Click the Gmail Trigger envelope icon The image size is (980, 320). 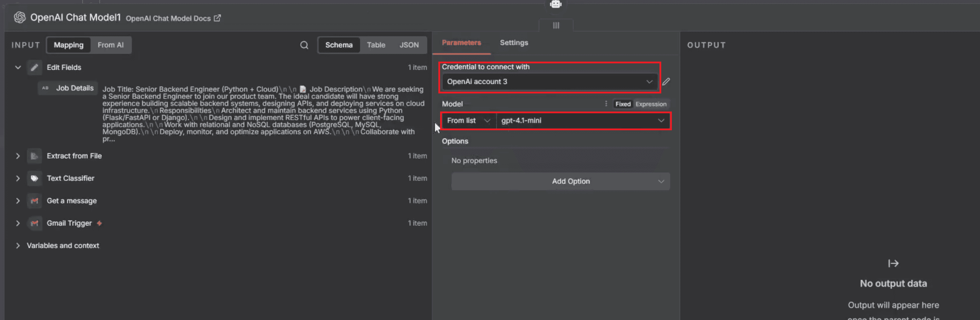pyautogui.click(x=34, y=223)
